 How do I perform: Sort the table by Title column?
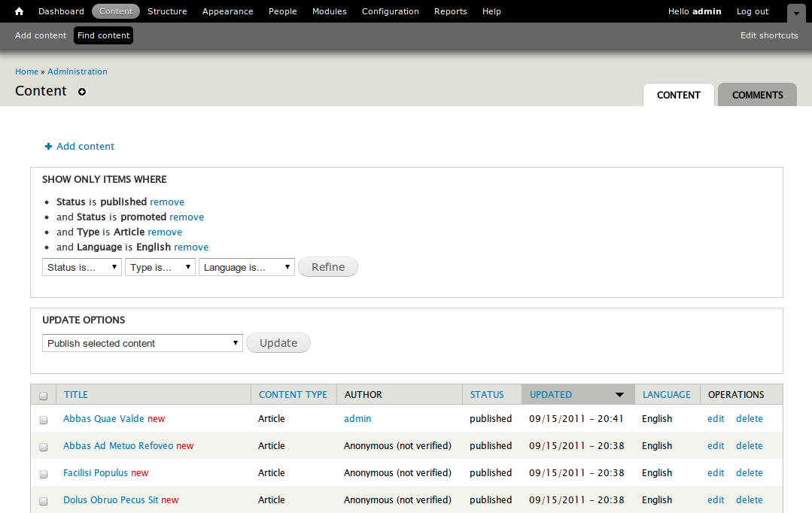click(76, 394)
